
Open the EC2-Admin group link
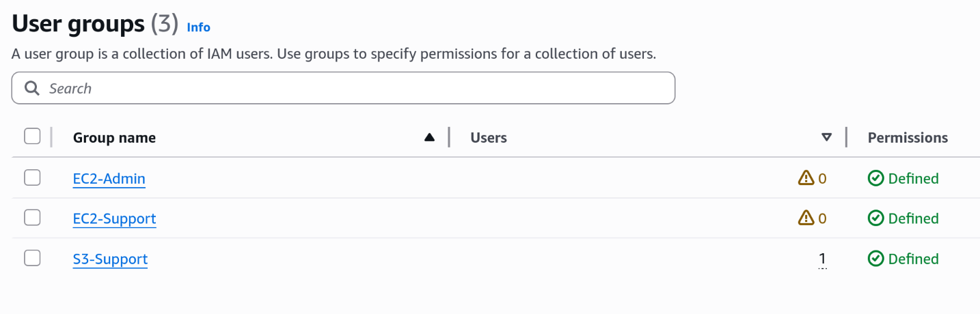[109, 179]
